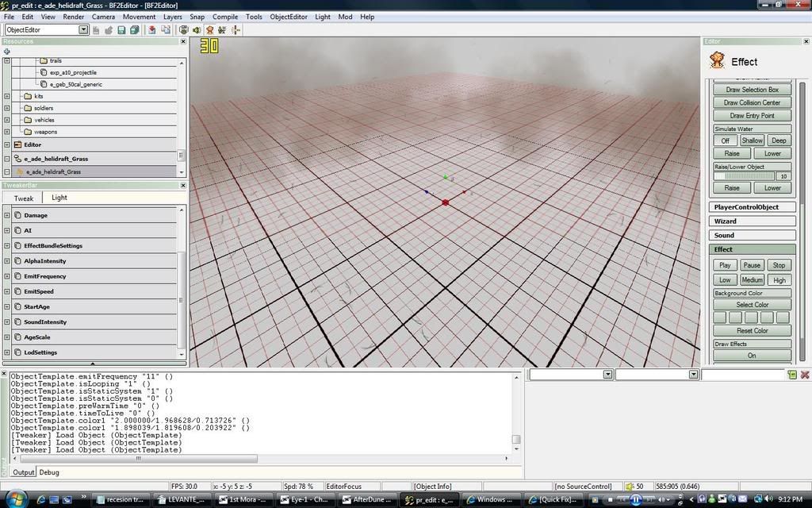Expand the EmitFrequency tweaker section
The width and height of the screenshot is (812, 508).
7,276
